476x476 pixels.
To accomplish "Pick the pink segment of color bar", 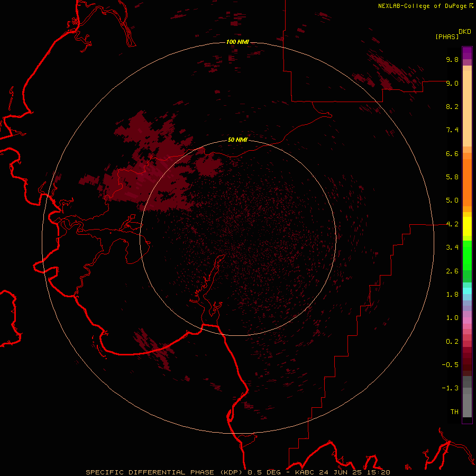I will tap(467, 321).
